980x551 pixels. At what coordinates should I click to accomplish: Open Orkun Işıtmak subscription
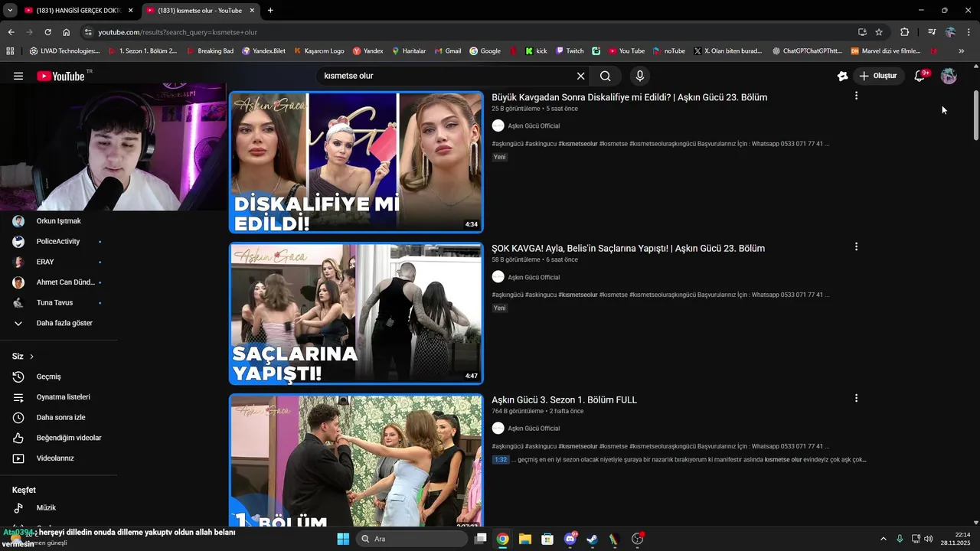[x=58, y=221]
